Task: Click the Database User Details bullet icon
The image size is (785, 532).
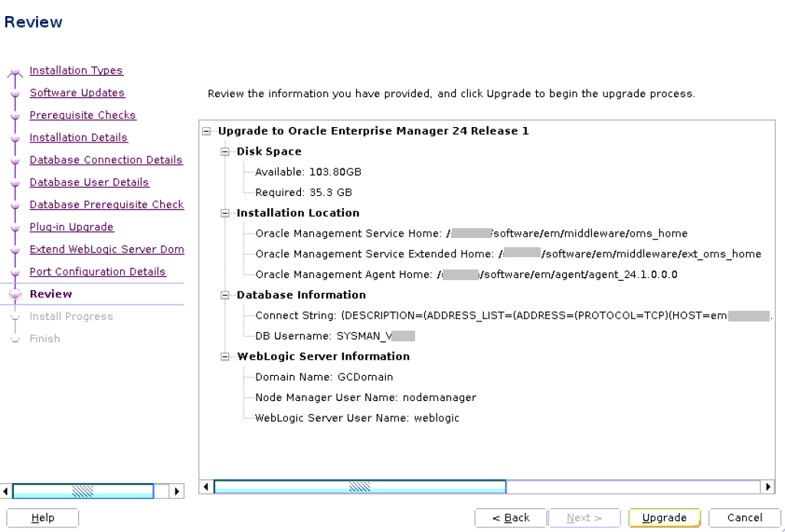Action: point(15,183)
